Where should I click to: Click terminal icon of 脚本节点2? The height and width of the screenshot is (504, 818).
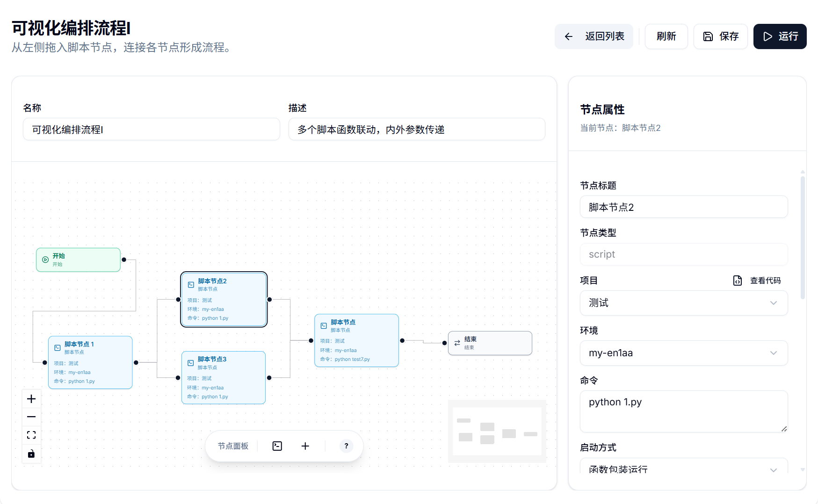tap(191, 285)
